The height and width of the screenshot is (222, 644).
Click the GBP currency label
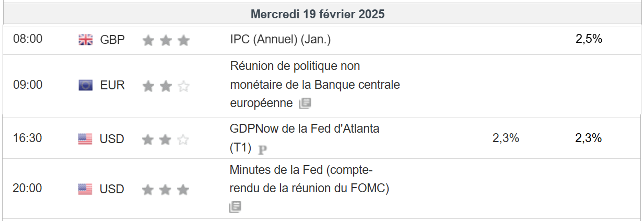tap(112, 40)
